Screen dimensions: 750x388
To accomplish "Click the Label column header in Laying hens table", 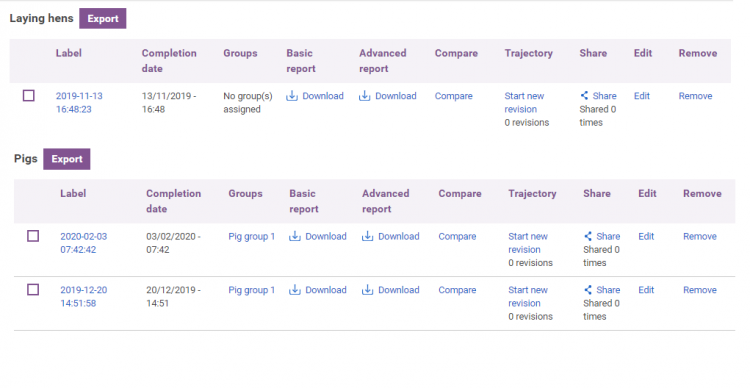I will point(68,53).
